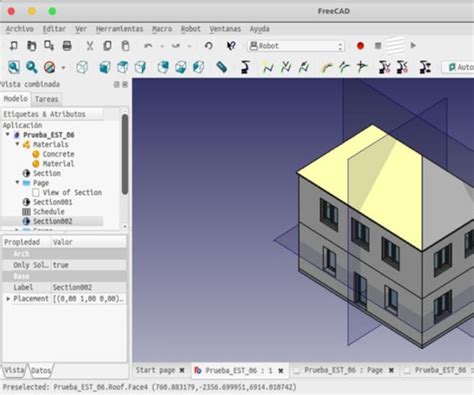The width and height of the screenshot is (474, 395).
Task: Click the Paste clipboard icon
Action: coord(125,46)
